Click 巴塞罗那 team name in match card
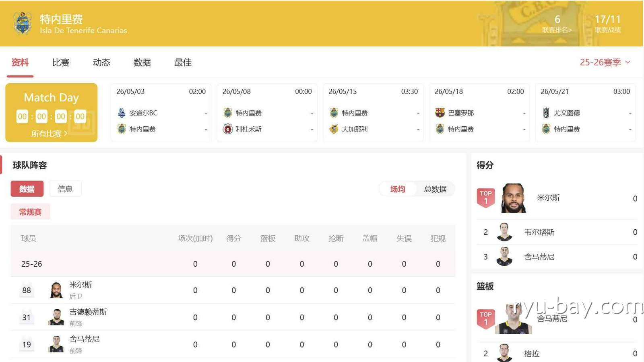 click(461, 113)
